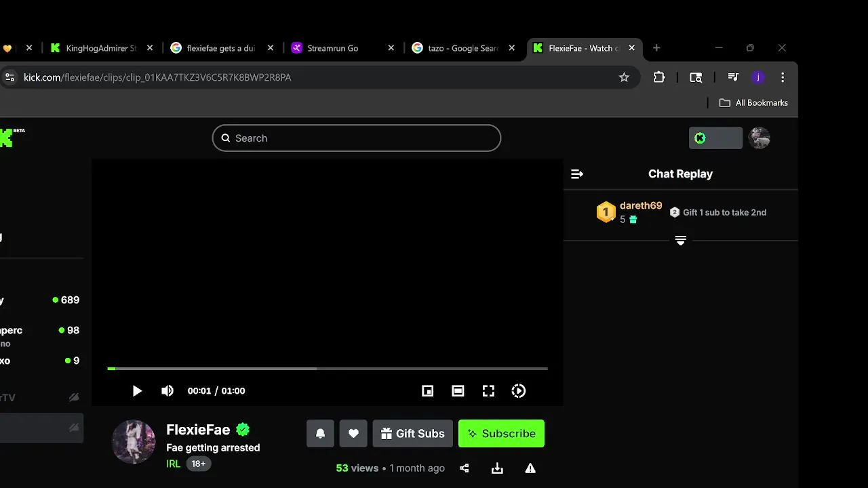Click the 53 views count
The height and width of the screenshot is (488, 868).
point(357,468)
